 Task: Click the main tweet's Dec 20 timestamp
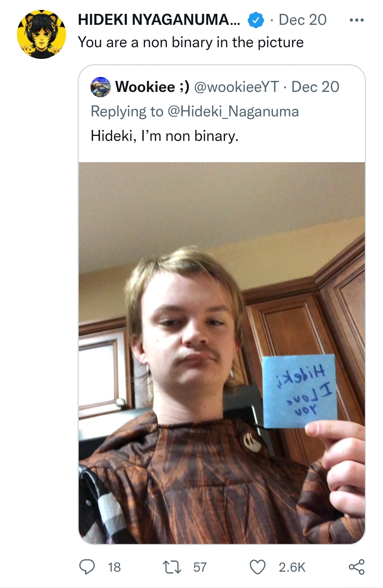(x=302, y=20)
